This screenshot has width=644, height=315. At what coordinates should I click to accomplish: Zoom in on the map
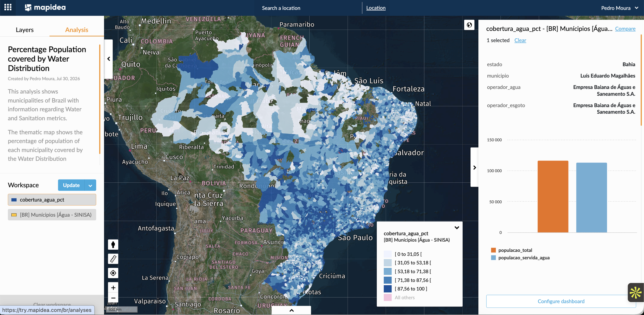113,287
